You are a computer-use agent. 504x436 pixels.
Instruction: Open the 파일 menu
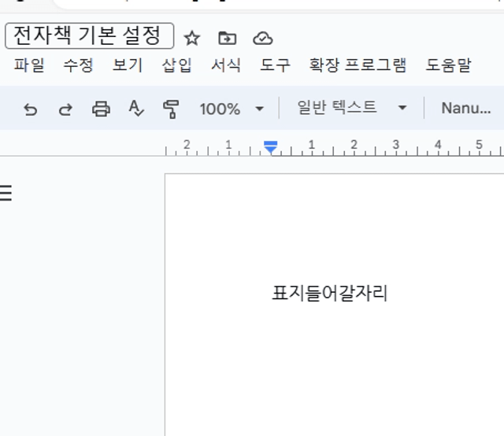point(29,65)
